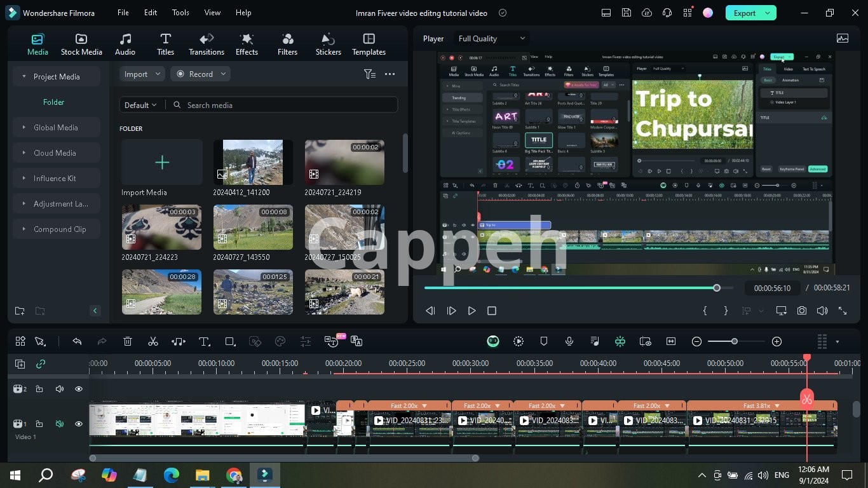
Task: Toggle the timeline link icon
Action: (x=41, y=364)
